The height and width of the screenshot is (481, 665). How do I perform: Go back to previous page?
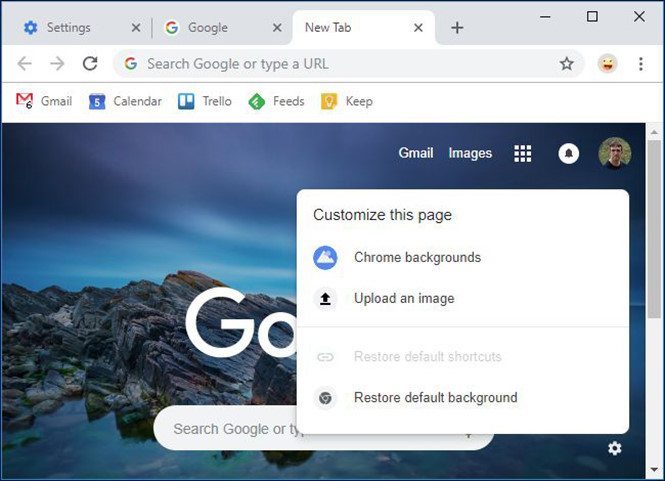tap(25, 64)
